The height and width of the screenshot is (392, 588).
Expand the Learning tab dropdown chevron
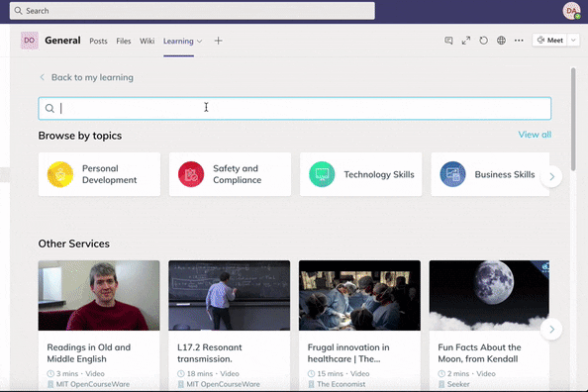coord(200,42)
